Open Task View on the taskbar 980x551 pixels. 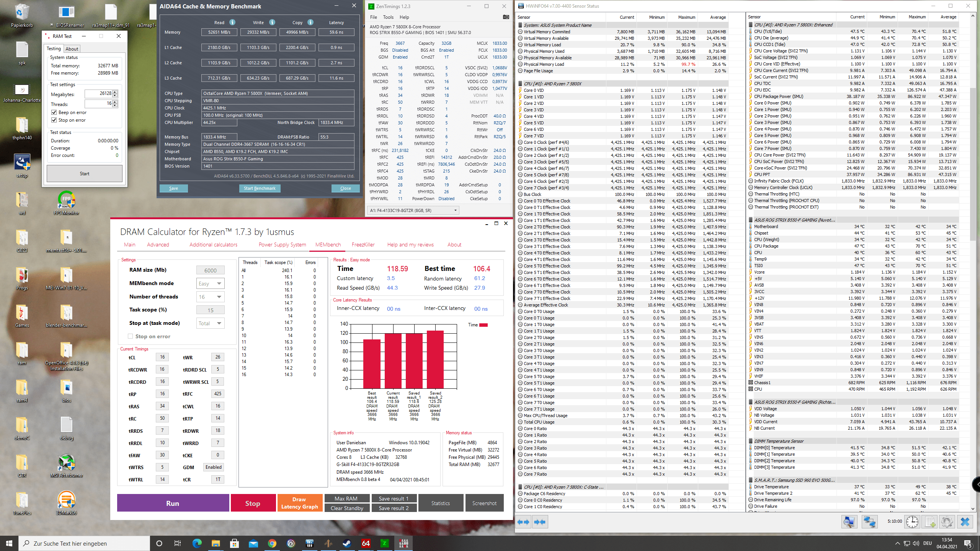[x=178, y=543]
